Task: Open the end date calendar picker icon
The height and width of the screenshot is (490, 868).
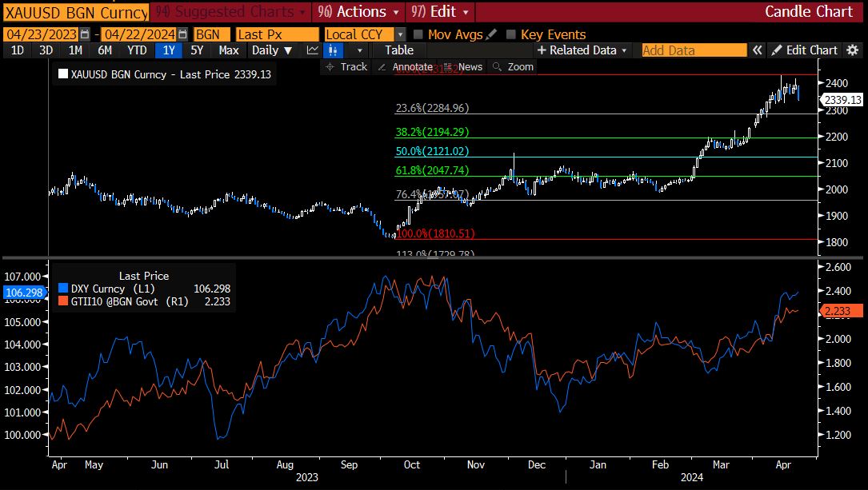Action: 182,34
